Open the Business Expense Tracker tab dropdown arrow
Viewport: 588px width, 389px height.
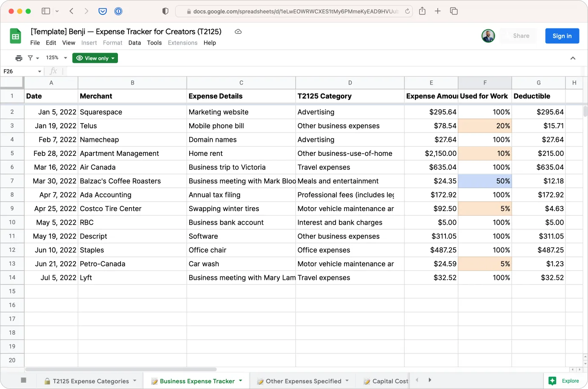tap(241, 381)
